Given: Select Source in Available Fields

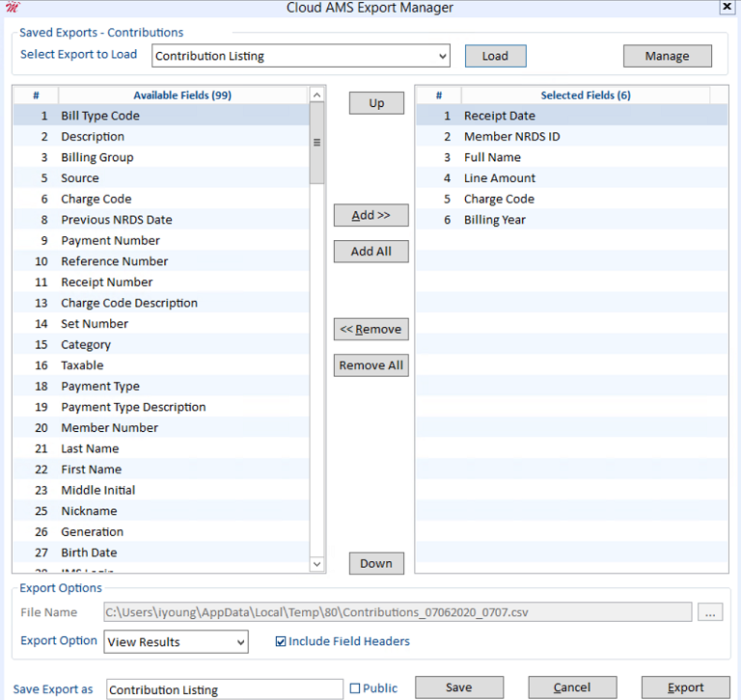Looking at the screenshot, I should tap(161, 178).
